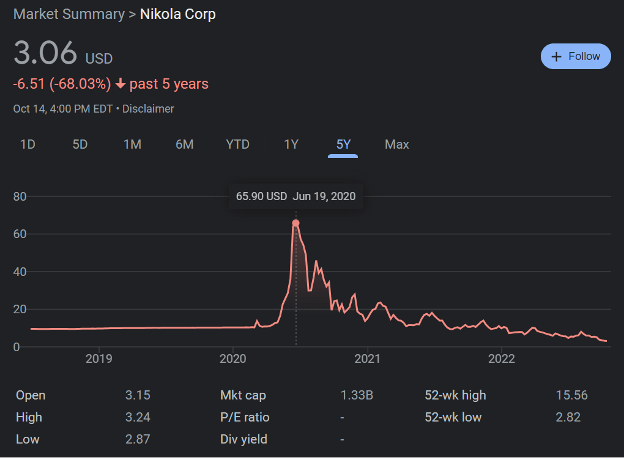Switch the chart to 6M range
The height and width of the screenshot is (458, 624).
tap(184, 144)
